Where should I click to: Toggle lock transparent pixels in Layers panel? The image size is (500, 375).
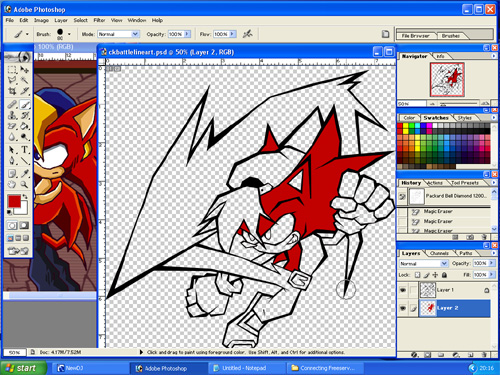(x=417, y=275)
